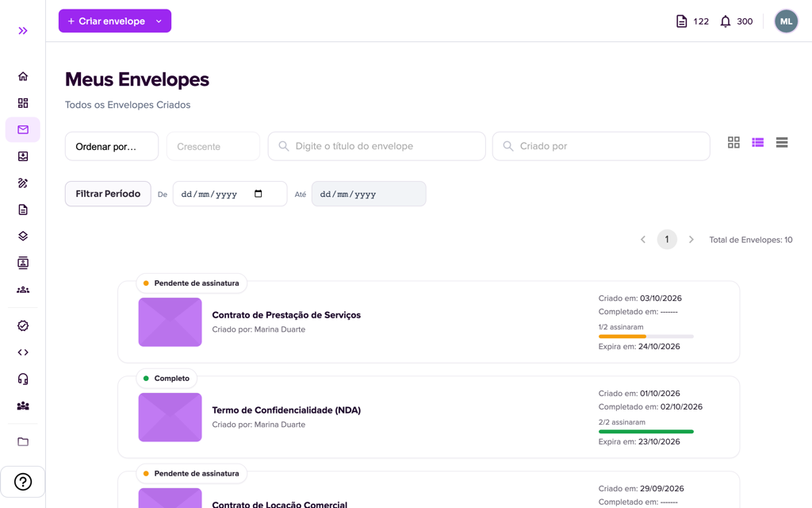Focus the Até end date field
The height and width of the screenshot is (508, 812).
point(368,194)
